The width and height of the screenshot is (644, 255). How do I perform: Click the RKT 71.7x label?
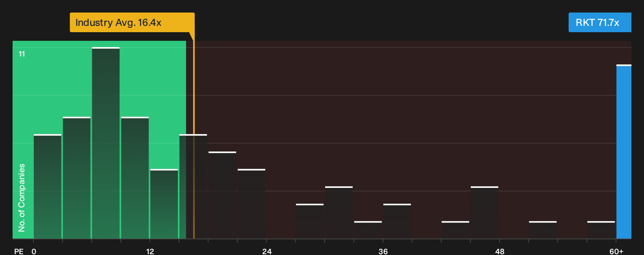(600, 22)
